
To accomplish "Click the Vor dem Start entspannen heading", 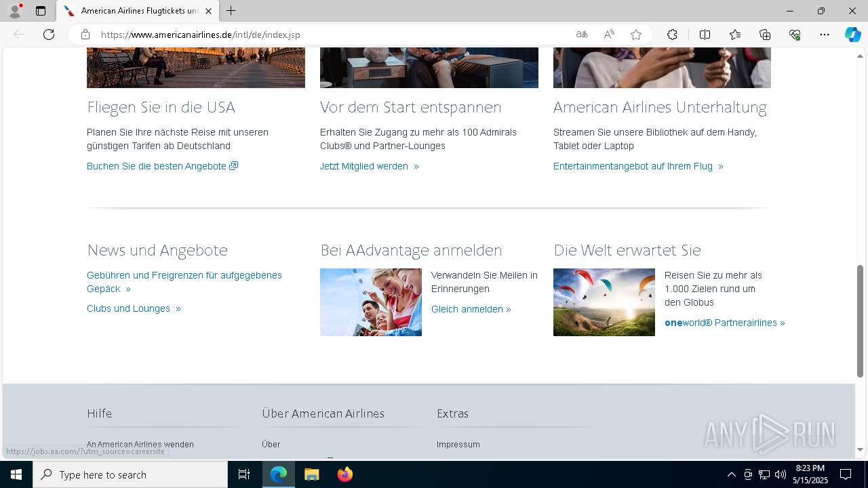I will pos(411,107).
